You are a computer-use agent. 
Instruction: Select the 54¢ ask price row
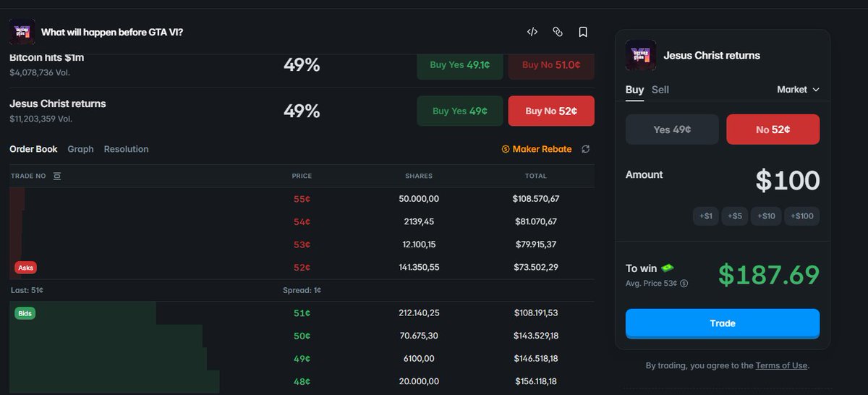click(302, 221)
